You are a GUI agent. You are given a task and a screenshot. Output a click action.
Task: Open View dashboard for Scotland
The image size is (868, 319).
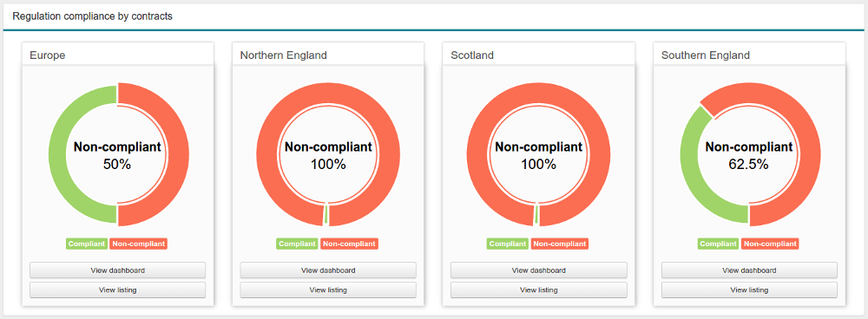pyautogui.click(x=539, y=270)
